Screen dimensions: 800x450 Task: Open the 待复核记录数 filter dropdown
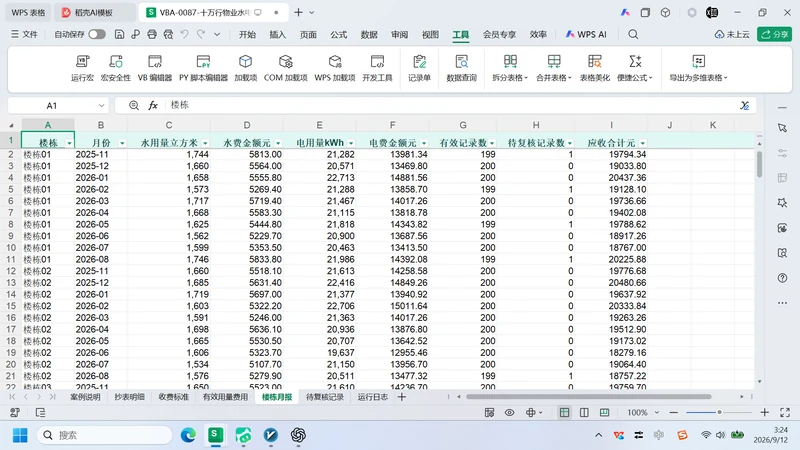coord(570,143)
